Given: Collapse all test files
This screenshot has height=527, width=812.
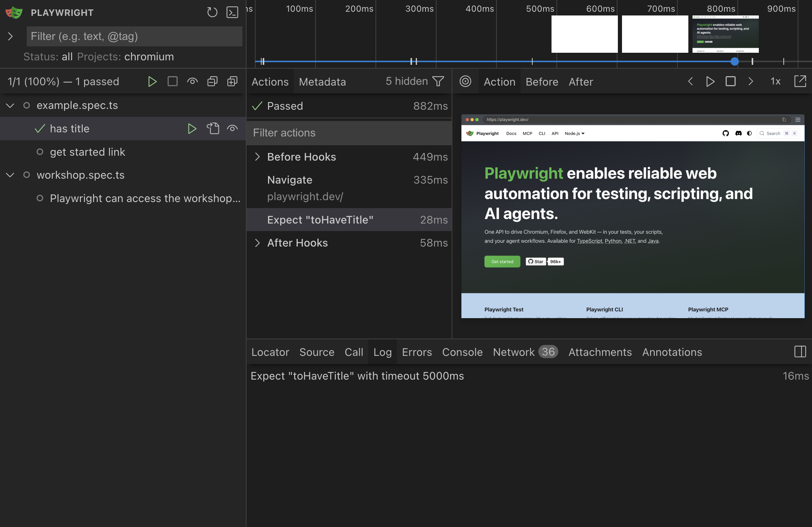Looking at the screenshot, I should 213,81.
